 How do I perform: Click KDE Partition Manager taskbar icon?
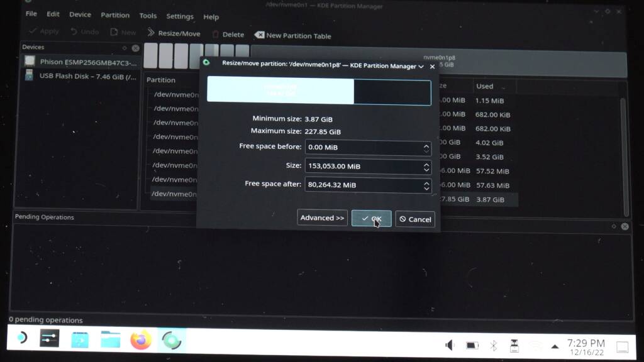(x=171, y=341)
